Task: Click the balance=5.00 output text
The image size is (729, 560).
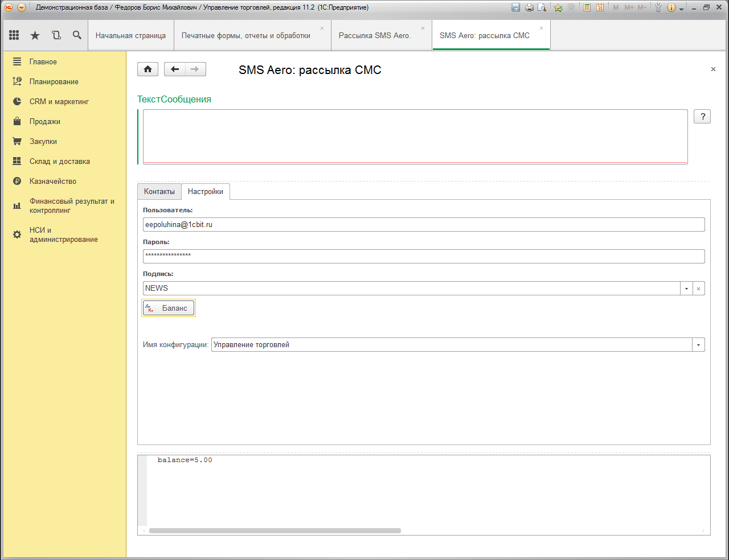Action: click(185, 460)
